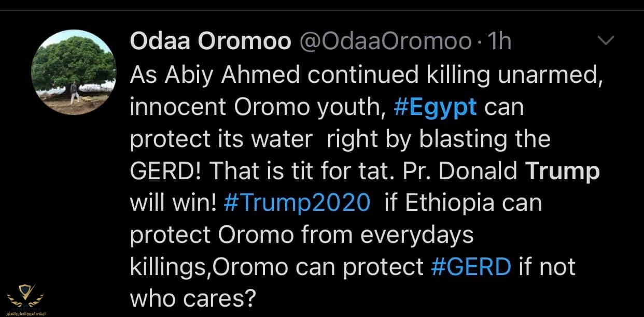
Task: Click the display name Odaa Oromoo
Action: [x=211, y=41]
